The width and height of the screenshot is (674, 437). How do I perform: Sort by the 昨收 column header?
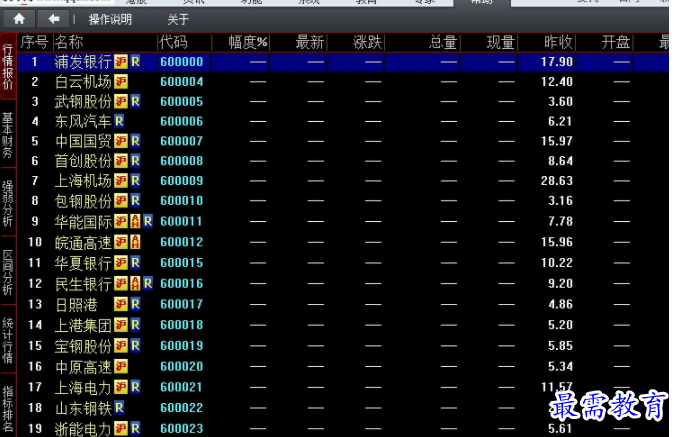pos(558,43)
